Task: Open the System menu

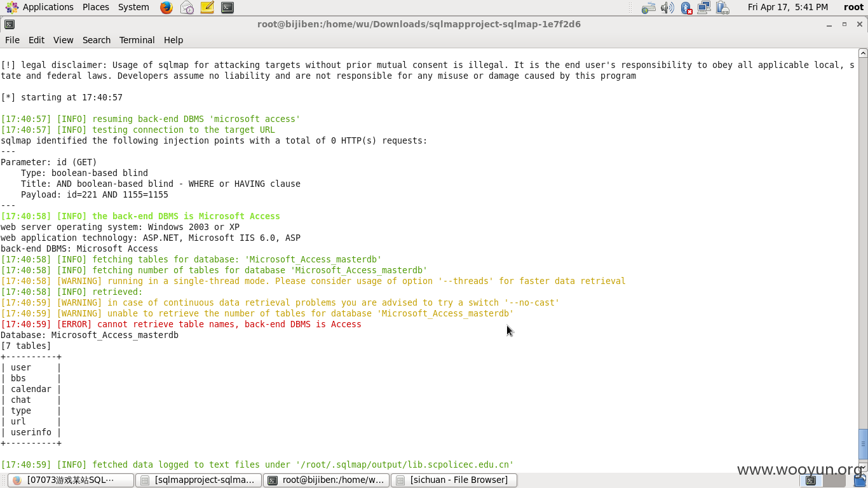Action: click(133, 7)
